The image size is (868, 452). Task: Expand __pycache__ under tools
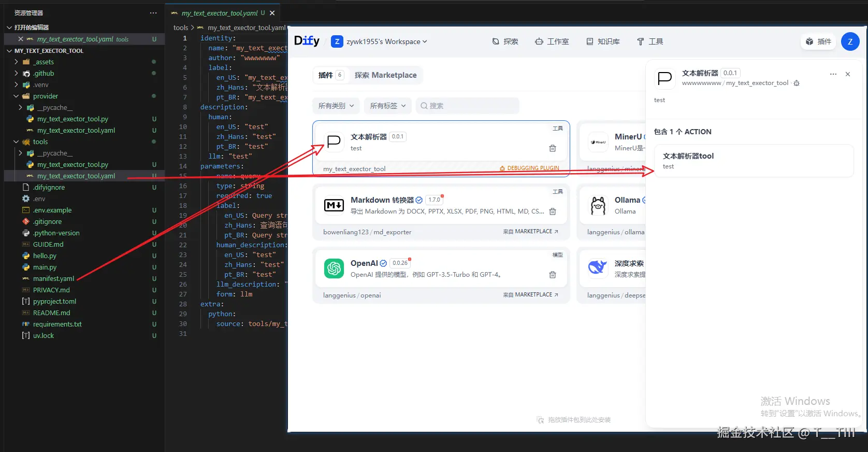[x=20, y=153]
